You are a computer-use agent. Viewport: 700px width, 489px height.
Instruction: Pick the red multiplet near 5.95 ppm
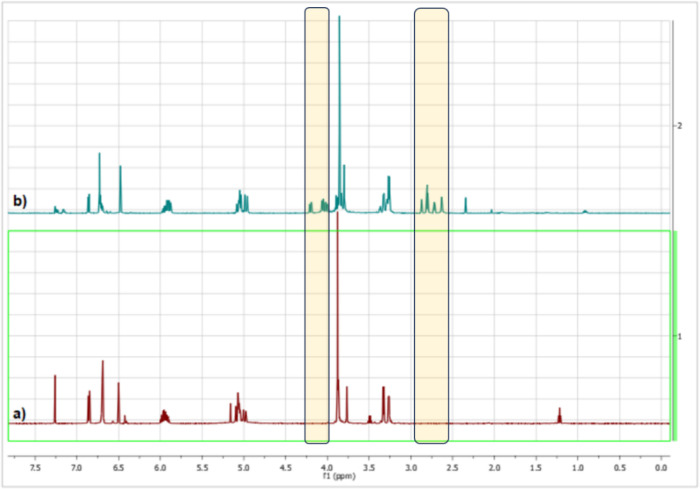coord(164,417)
